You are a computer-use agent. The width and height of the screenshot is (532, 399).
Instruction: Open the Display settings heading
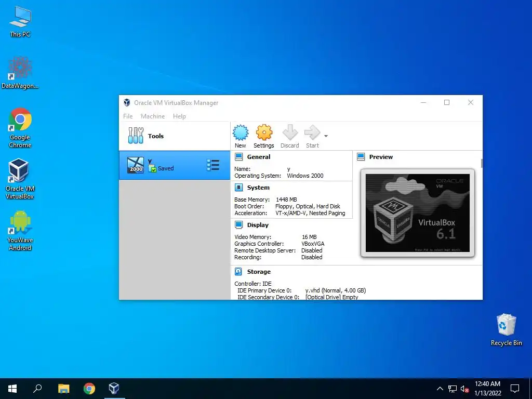pos(258,224)
